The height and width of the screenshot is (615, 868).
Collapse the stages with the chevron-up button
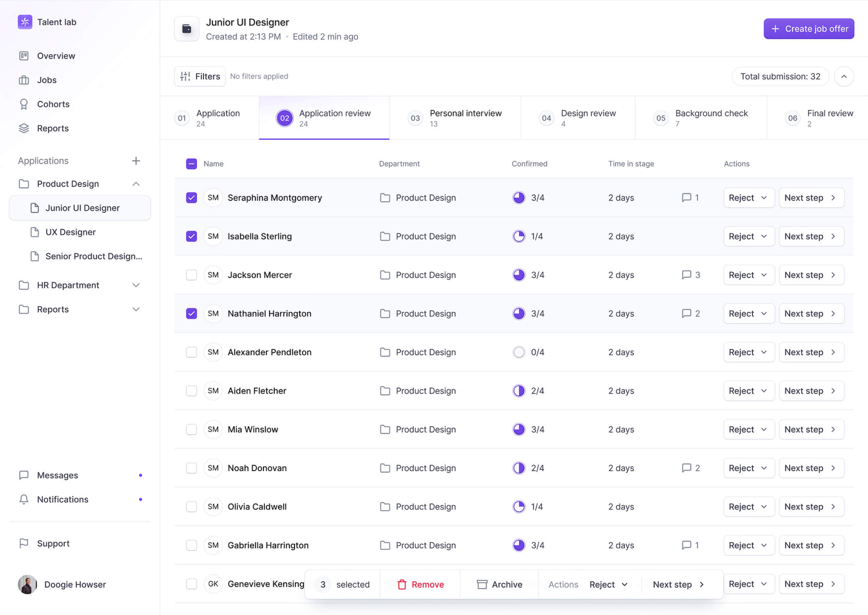pyautogui.click(x=844, y=76)
